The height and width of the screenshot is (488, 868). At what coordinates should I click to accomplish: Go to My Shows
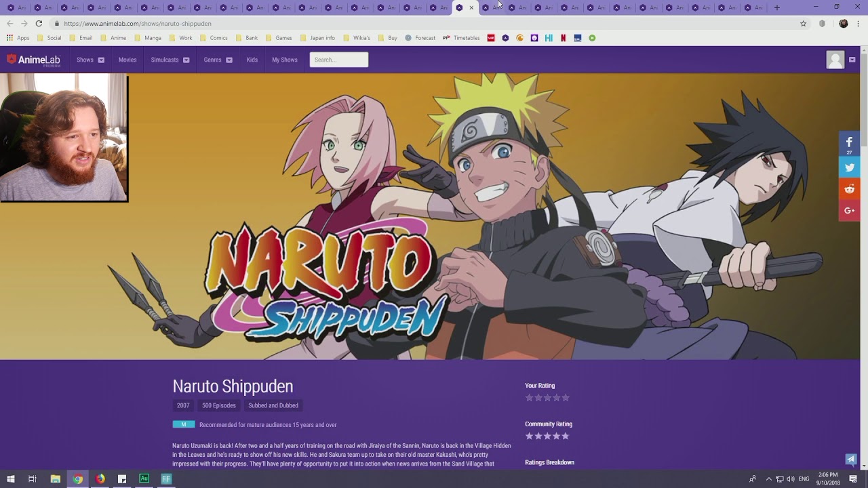[285, 60]
